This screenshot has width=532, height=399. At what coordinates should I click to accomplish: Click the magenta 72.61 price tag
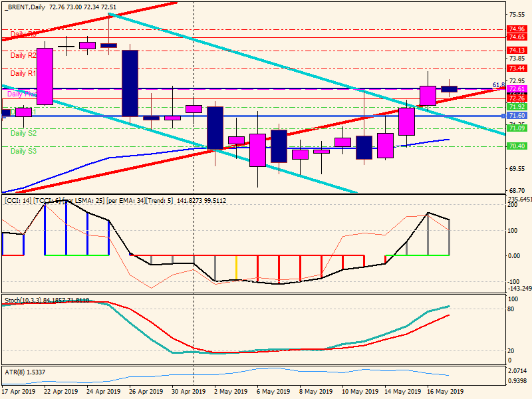click(517, 89)
